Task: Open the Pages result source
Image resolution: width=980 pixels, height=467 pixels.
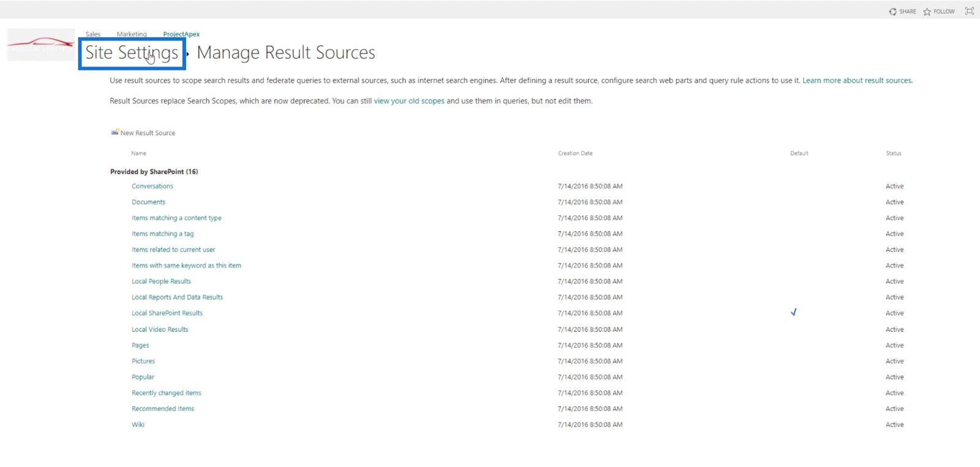Action: [140, 345]
